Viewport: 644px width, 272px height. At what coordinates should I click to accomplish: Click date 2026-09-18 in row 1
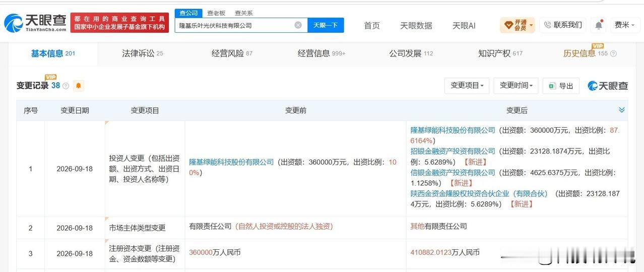coord(75,169)
